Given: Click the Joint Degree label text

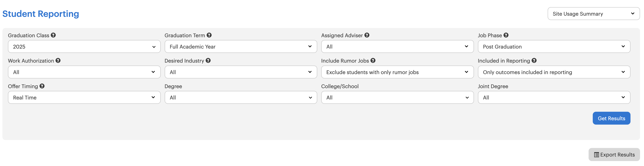Looking at the screenshot, I should (493, 86).
